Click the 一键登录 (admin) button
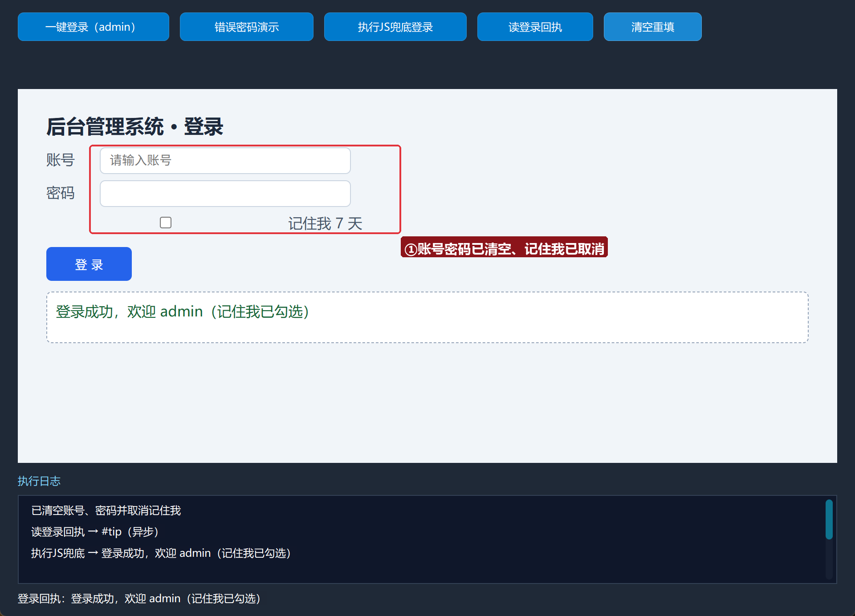 [x=94, y=27]
